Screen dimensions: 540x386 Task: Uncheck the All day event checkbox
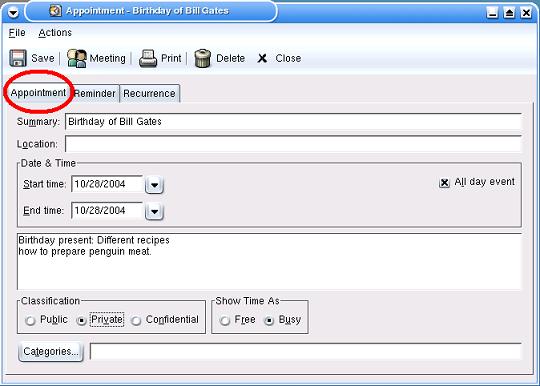[444, 182]
